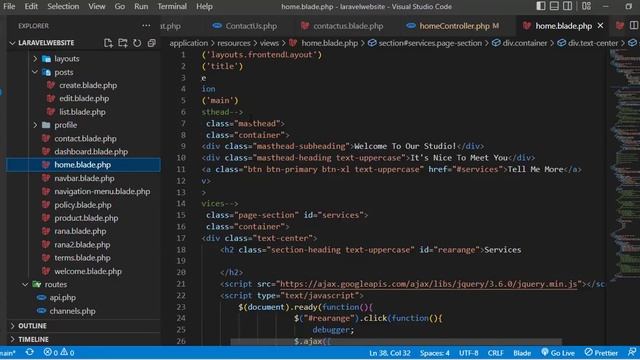The width and height of the screenshot is (640, 360).
Task: Click New File icon in Explorer header
Action: [108, 43]
